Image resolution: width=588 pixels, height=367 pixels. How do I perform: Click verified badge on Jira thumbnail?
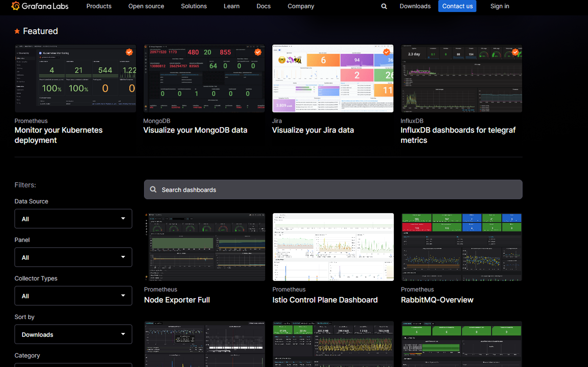pos(386,52)
